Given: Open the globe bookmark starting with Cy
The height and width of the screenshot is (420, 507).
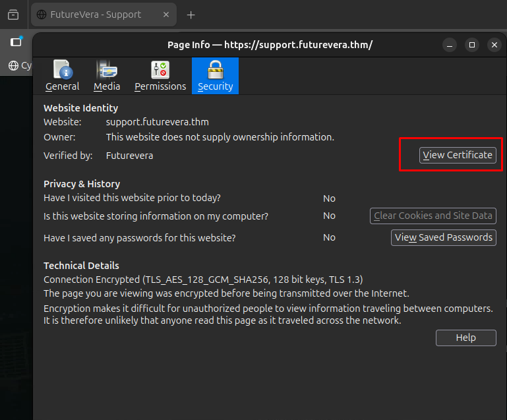Looking at the screenshot, I should [19, 65].
